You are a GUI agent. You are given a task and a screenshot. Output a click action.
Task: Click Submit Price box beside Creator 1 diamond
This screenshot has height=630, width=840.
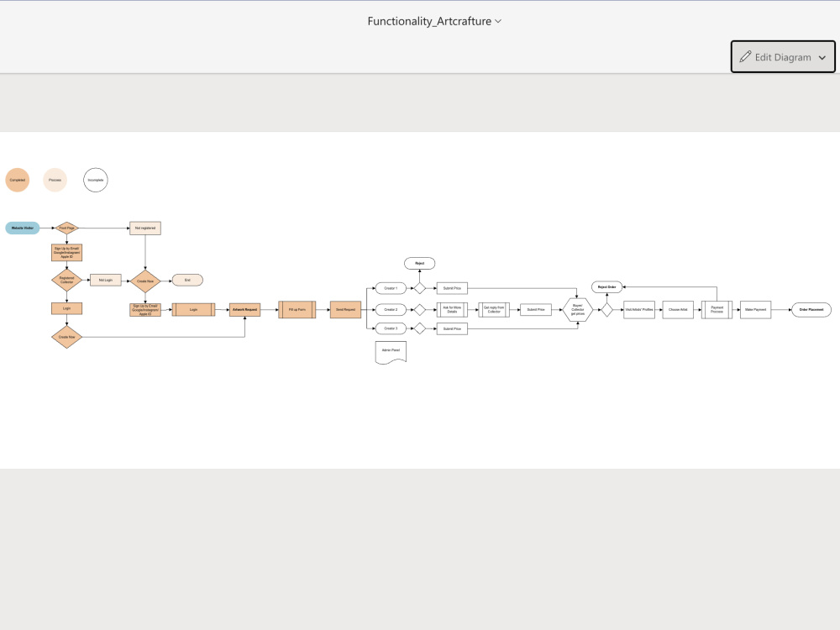point(452,288)
